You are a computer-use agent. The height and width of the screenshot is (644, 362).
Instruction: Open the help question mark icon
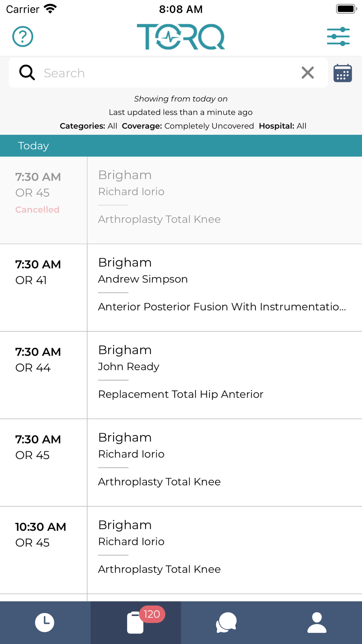tap(23, 37)
